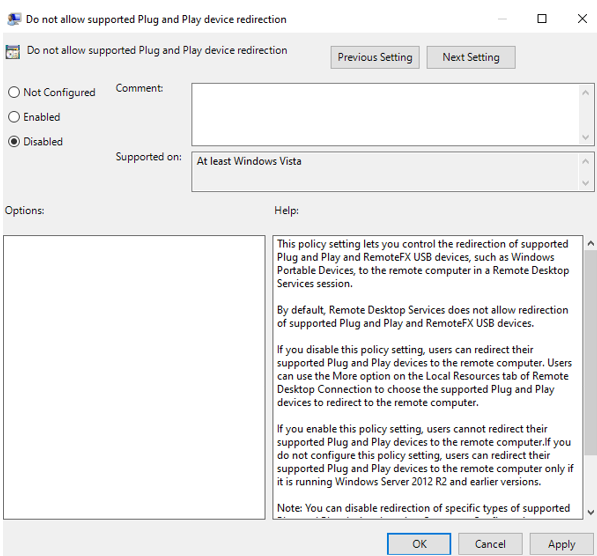This screenshot has width=597, height=556.
Task: Go to Next Setting
Action: [471, 58]
